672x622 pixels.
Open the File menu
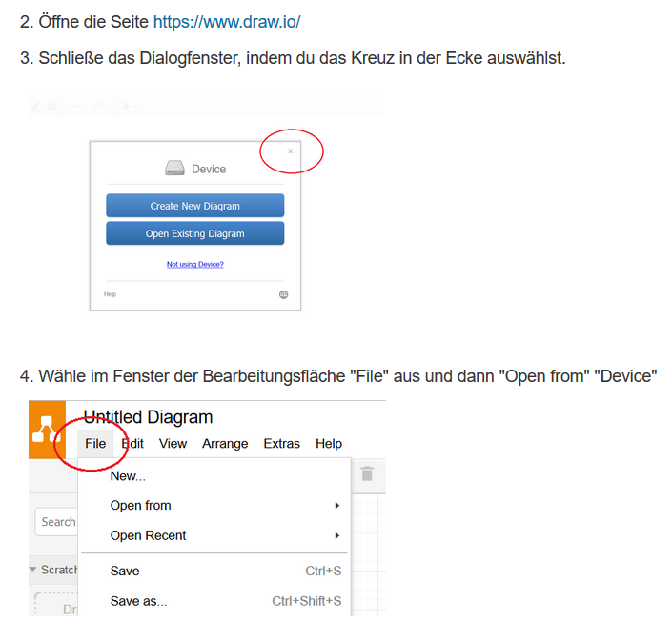click(x=95, y=444)
